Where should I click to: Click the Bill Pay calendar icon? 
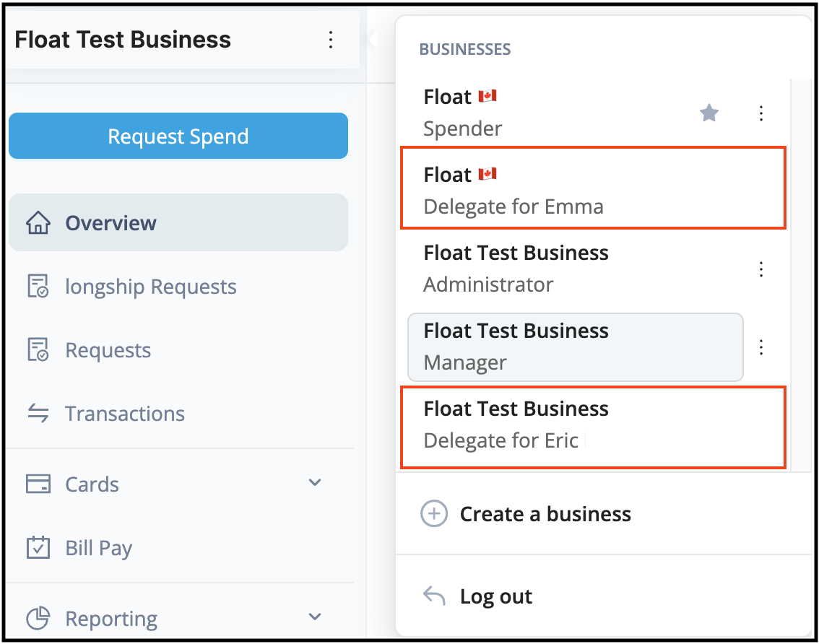pyautogui.click(x=38, y=548)
